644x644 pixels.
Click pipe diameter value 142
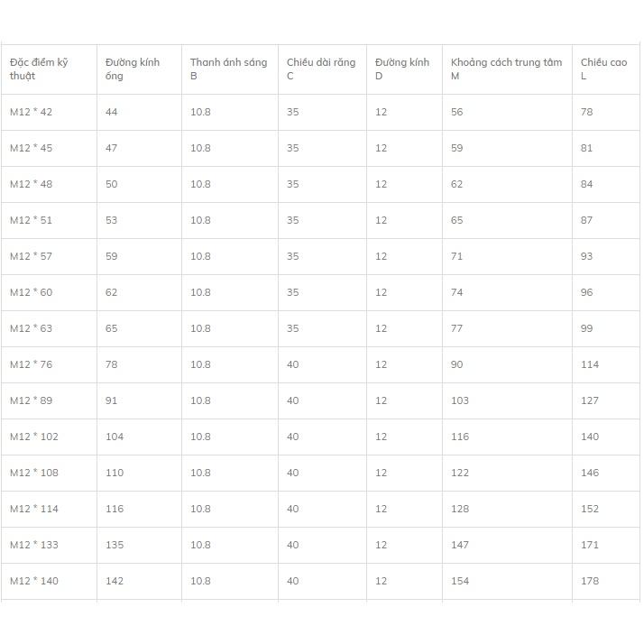click(x=115, y=581)
